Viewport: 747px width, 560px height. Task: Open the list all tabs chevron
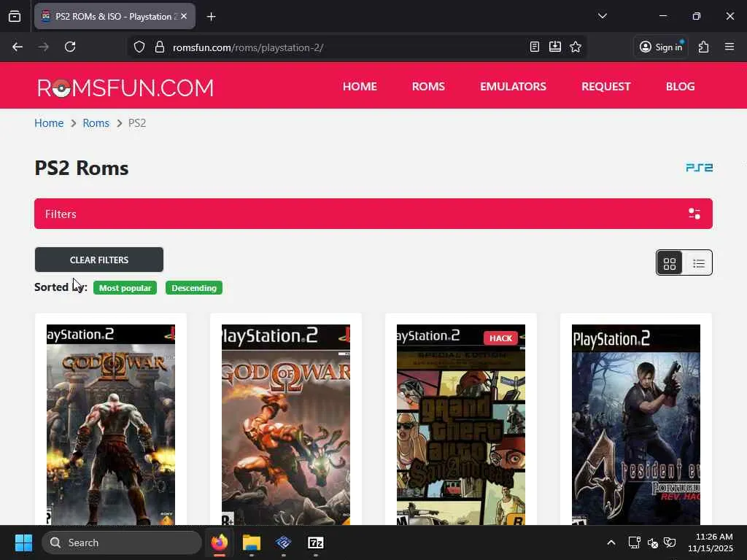pyautogui.click(x=602, y=16)
